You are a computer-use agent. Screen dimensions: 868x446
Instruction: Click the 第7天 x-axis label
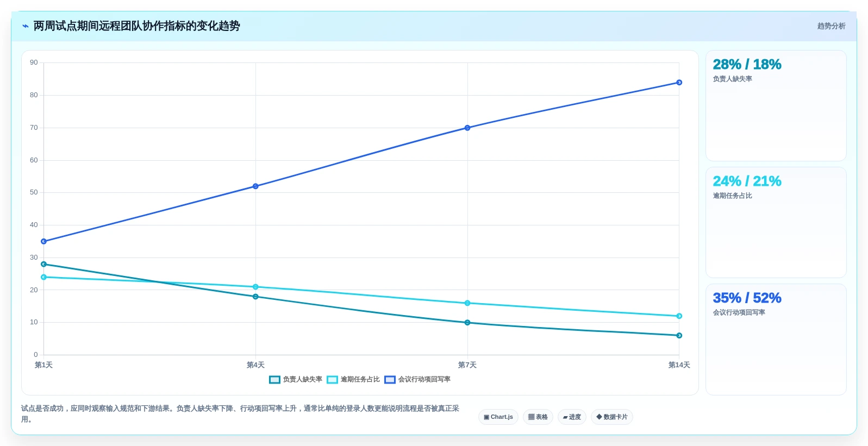[467, 365]
